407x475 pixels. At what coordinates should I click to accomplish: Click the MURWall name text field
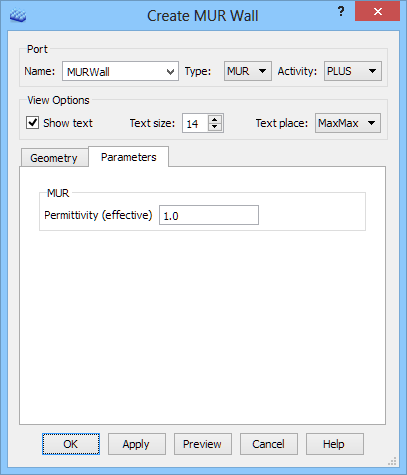tap(114, 71)
